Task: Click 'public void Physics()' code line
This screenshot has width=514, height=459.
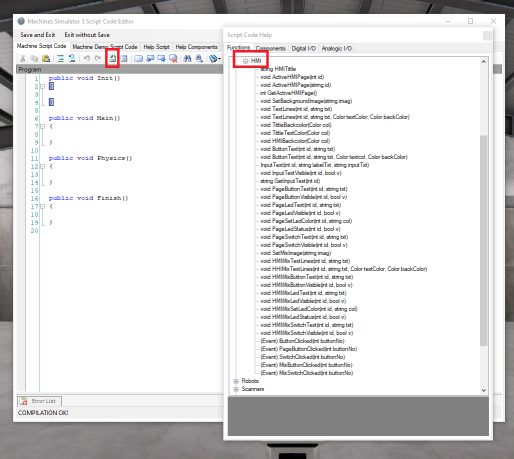Action: pos(90,158)
